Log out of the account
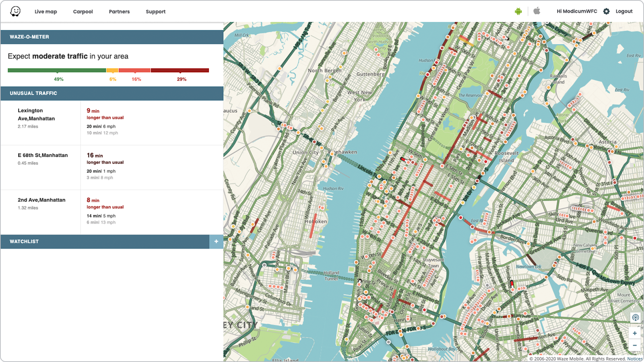644x362 pixels. point(624,11)
